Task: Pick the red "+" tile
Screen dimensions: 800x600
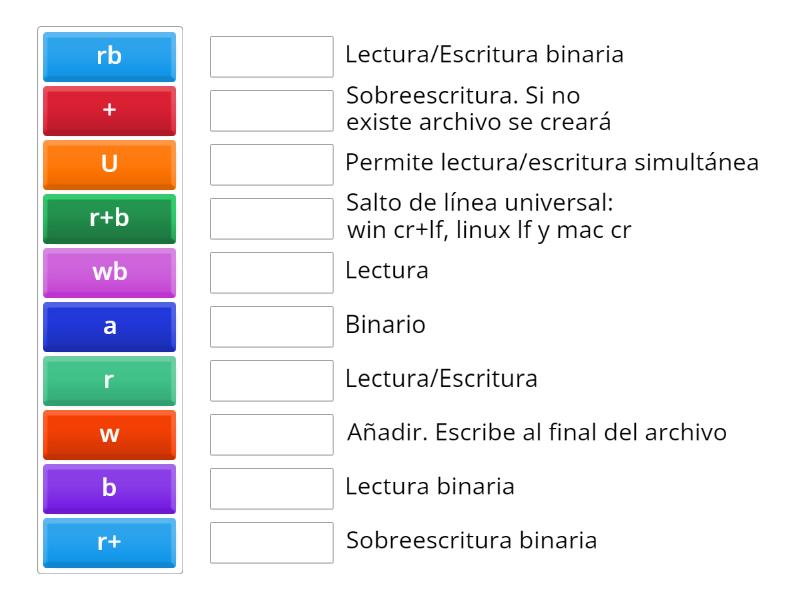Action: 109,111
